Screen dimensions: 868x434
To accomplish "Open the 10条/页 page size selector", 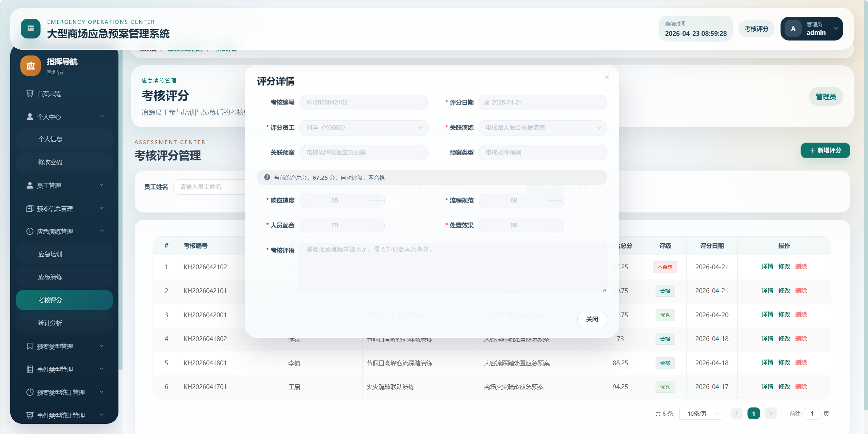I will point(700,414).
